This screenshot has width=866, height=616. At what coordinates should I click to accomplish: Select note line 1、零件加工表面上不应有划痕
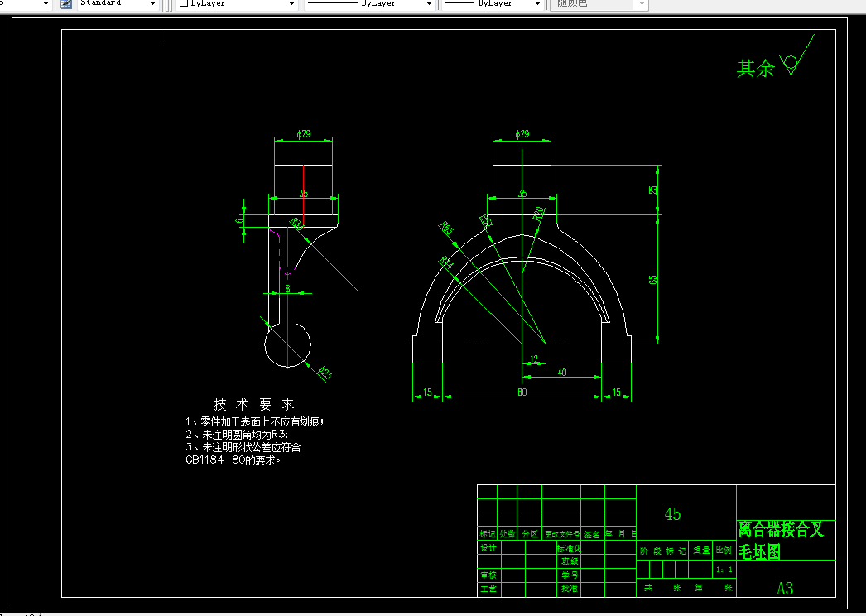(255, 421)
